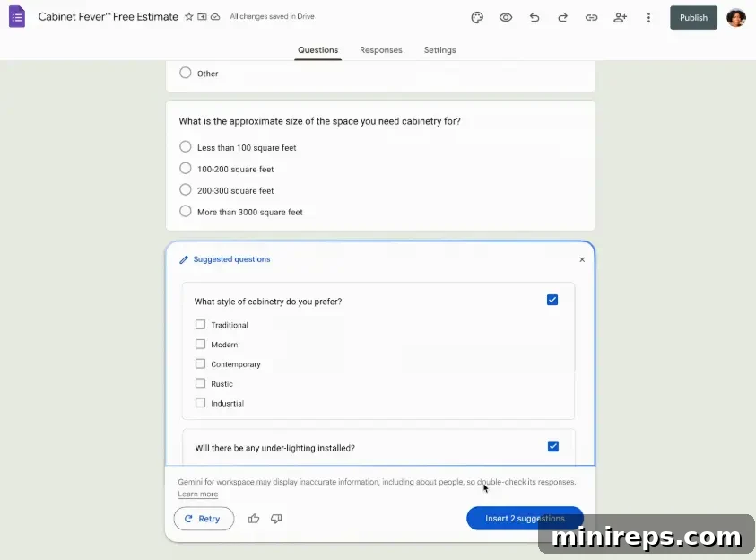Switch to the Responses tab

coord(381,50)
